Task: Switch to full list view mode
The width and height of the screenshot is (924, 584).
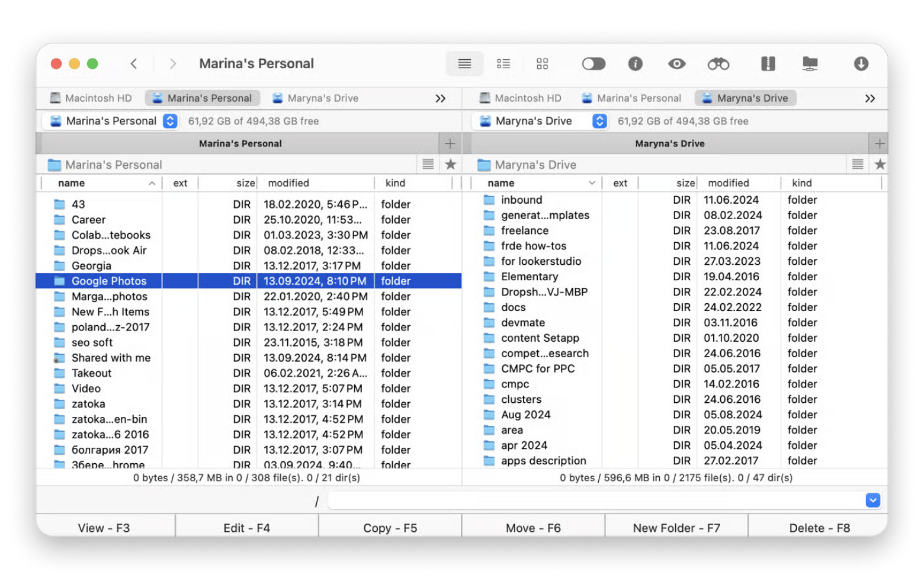Action: [x=464, y=63]
